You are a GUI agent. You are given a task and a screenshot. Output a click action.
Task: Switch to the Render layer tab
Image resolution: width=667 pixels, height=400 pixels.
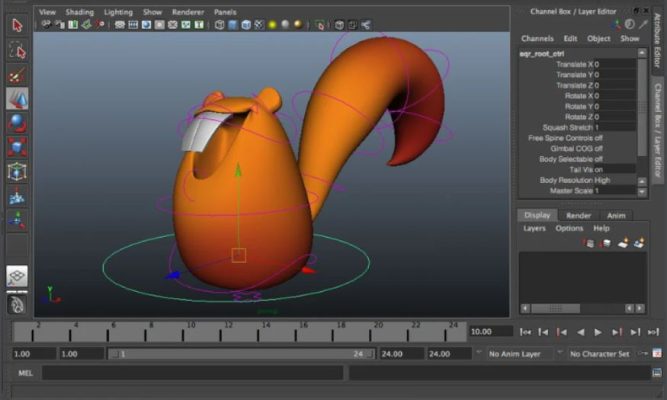[x=578, y=215]
